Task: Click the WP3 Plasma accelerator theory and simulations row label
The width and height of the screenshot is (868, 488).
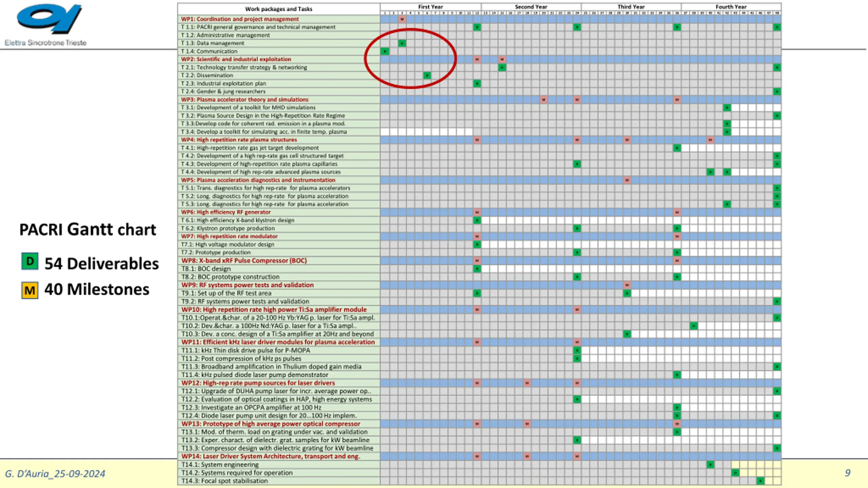Action: pos(245,100)
